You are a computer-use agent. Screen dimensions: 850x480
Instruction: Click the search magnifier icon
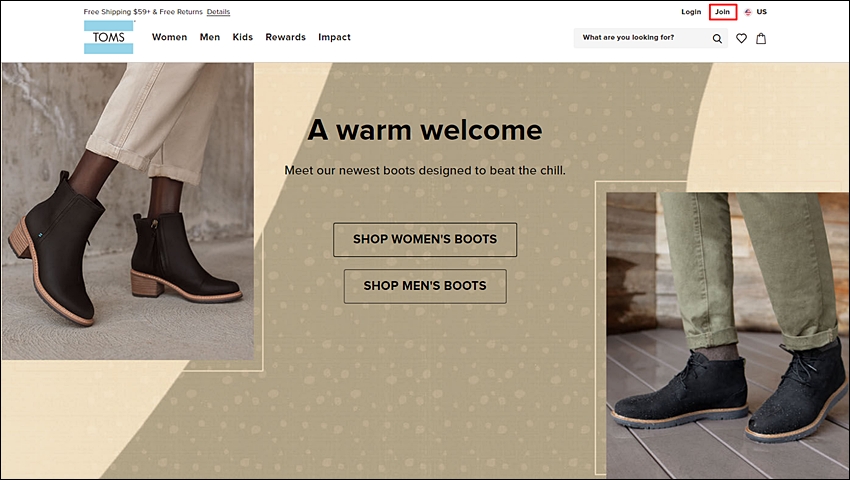pyautogui.click(x=717, y=39)
